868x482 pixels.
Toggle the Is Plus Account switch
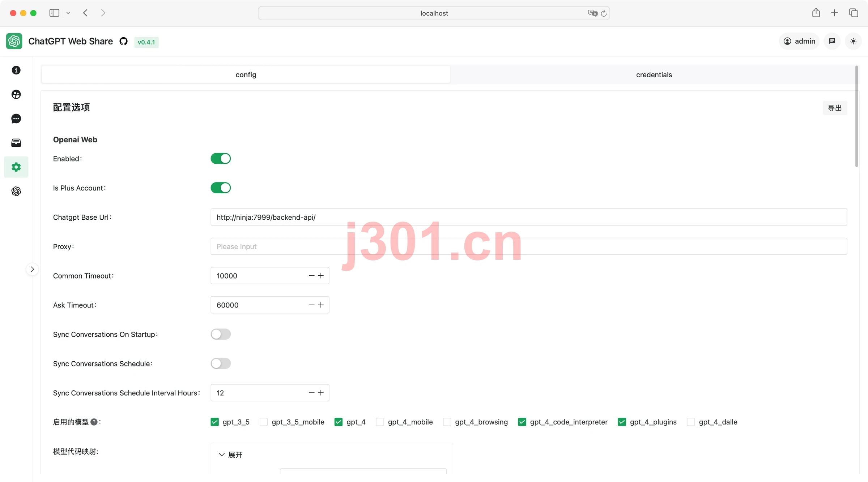221,188
